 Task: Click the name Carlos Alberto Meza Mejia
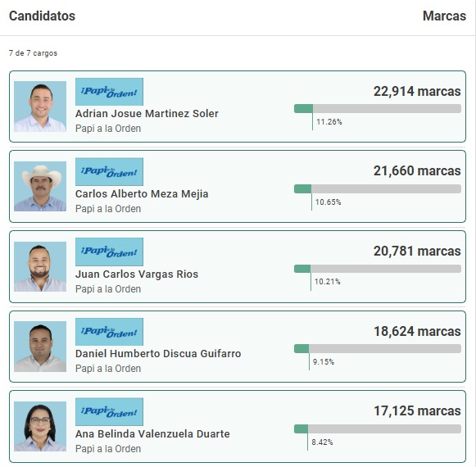142,193
